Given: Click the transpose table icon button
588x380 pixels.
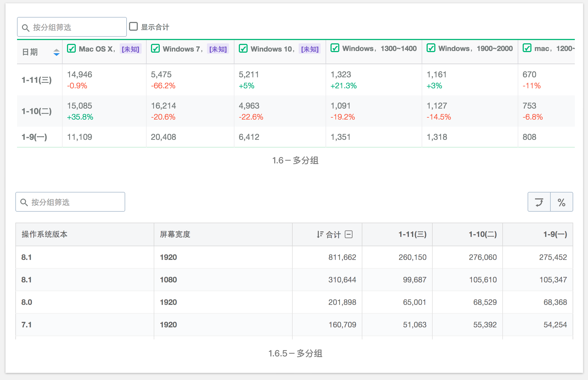Looking at the screenshot, I should [539, 202].
